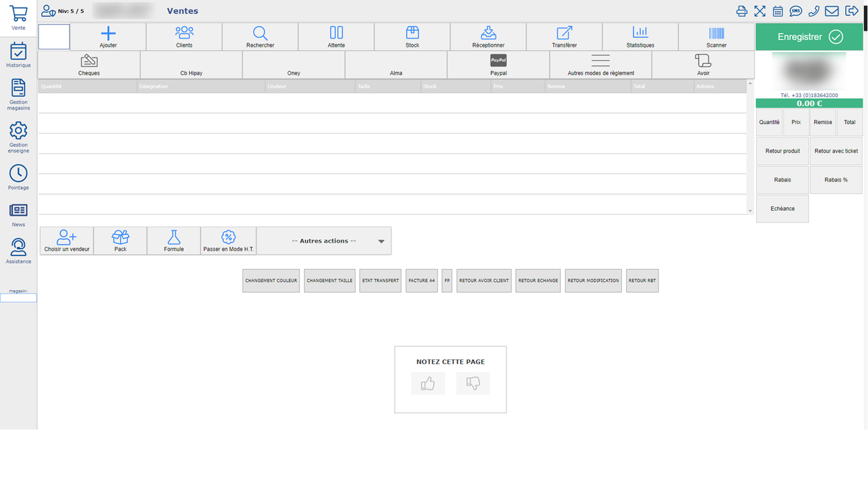868x488 pixels.
Task: Click CHANGEMENT COULEUR button
Action: click(271, 281)
